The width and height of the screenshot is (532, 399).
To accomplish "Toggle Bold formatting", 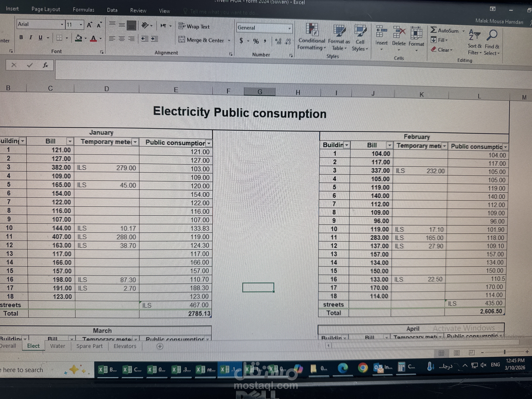I will (21, 37).
